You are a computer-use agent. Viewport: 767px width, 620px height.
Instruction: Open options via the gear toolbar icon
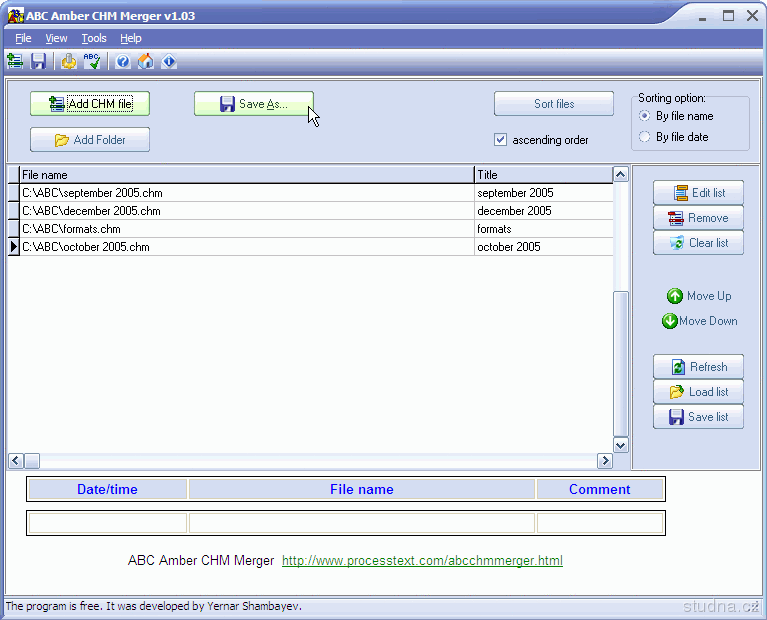tap(68, 62)
